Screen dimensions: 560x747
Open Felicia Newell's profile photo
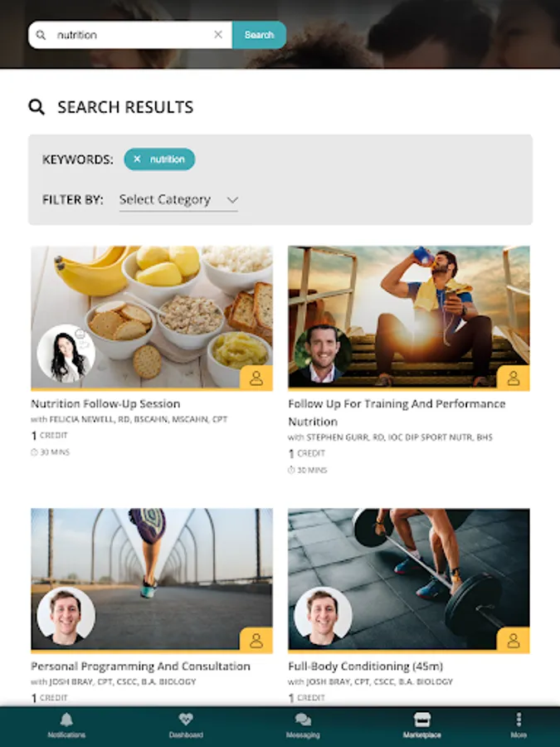[66, 354]
